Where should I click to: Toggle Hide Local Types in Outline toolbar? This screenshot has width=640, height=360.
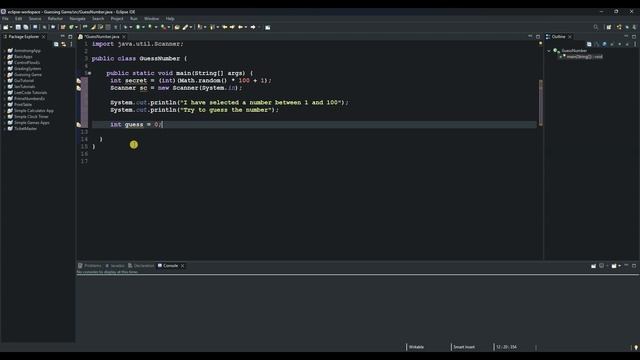(x=627, y=44)
